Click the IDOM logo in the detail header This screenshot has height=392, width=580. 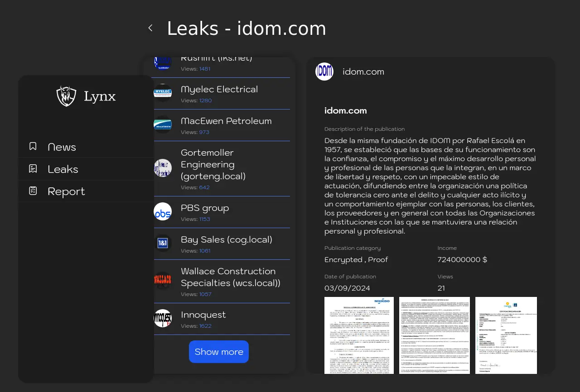tap(324, 72)
